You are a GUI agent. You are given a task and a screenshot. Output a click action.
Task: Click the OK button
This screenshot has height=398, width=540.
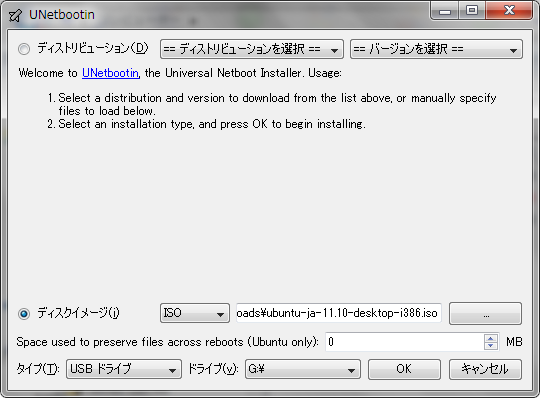pyautogui.click(x=404, y=369)
